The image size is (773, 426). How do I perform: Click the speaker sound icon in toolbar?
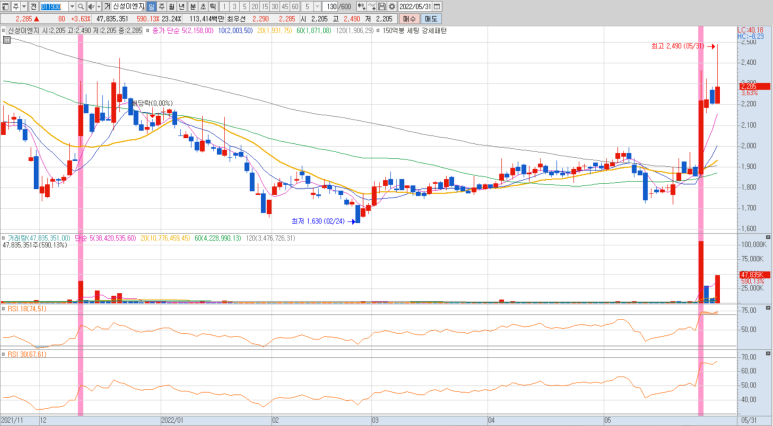tap(91, 6)
